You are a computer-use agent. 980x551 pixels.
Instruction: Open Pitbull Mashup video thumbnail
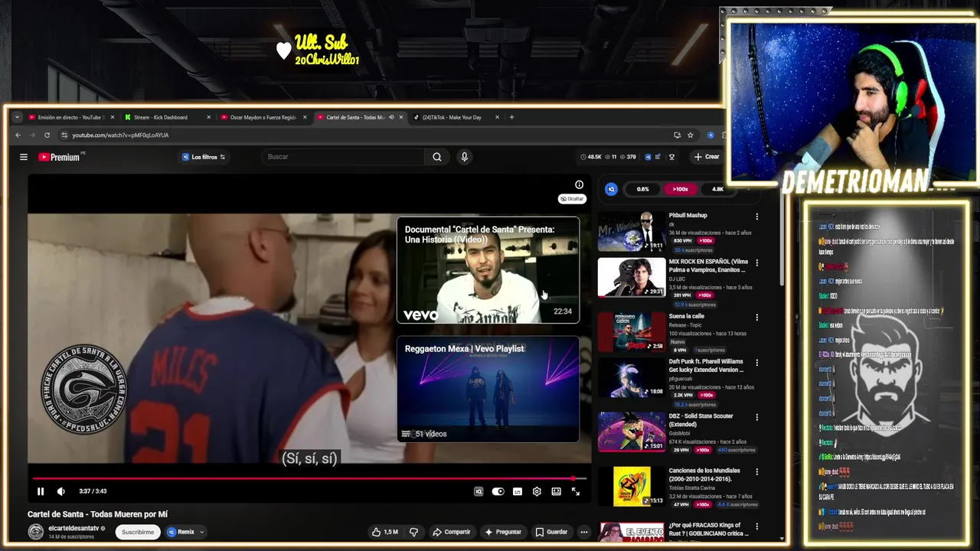(632, 232)
